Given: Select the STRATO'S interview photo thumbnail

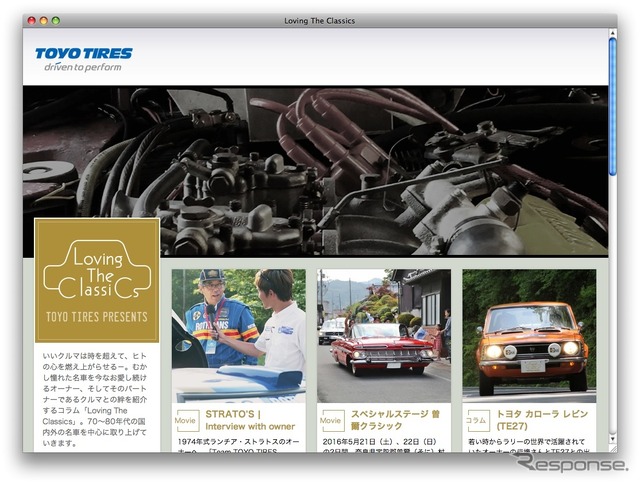Looking at the screenshot, I should click(239, 336).
